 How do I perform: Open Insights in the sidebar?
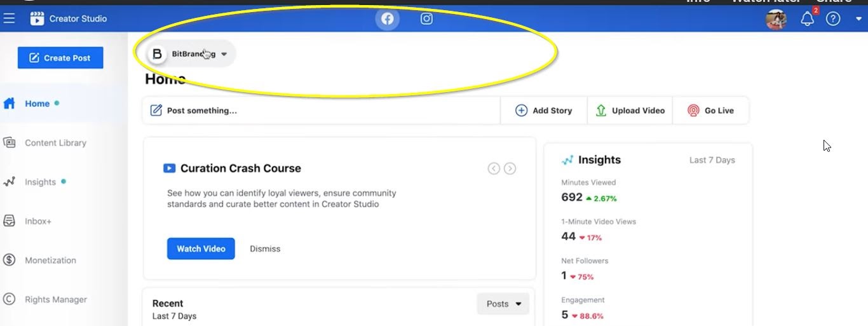[40, 182]
